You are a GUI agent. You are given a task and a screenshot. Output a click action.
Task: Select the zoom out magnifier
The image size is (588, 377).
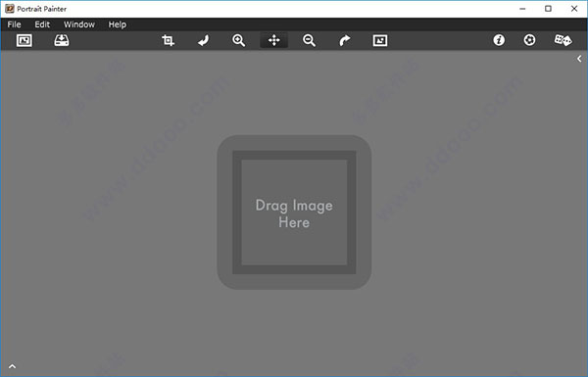tap(309, 40)
